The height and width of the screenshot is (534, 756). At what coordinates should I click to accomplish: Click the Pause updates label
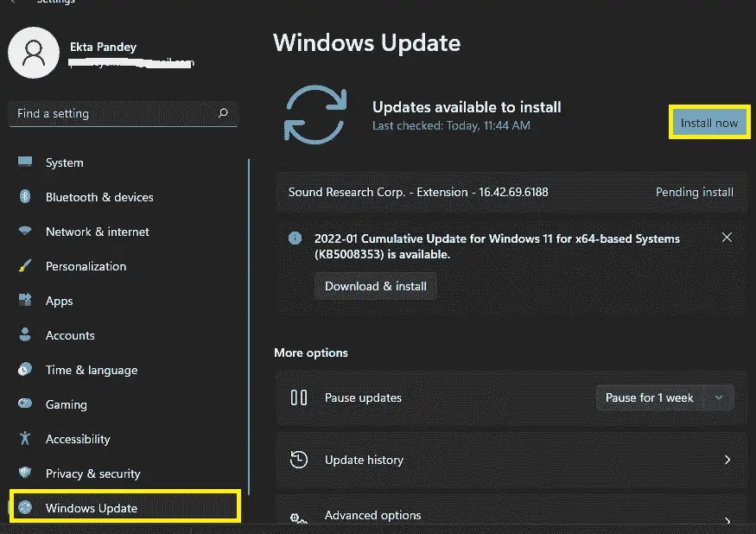coord(363,397)
